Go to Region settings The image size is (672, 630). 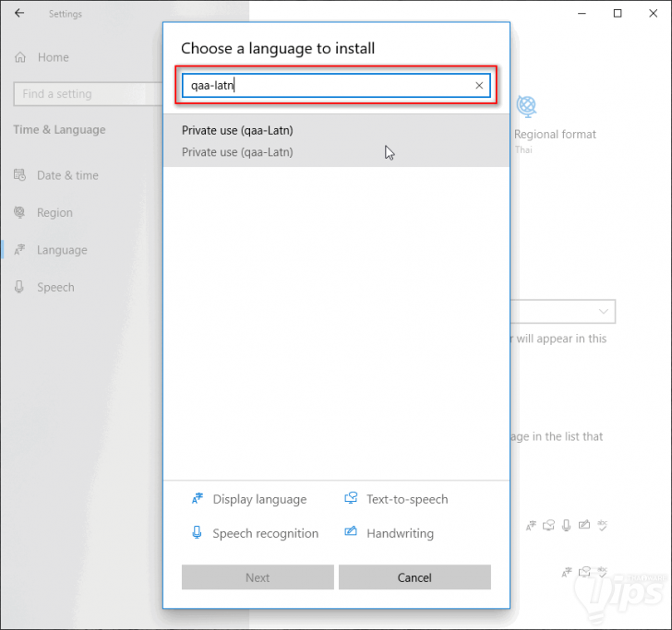(54, 212)
